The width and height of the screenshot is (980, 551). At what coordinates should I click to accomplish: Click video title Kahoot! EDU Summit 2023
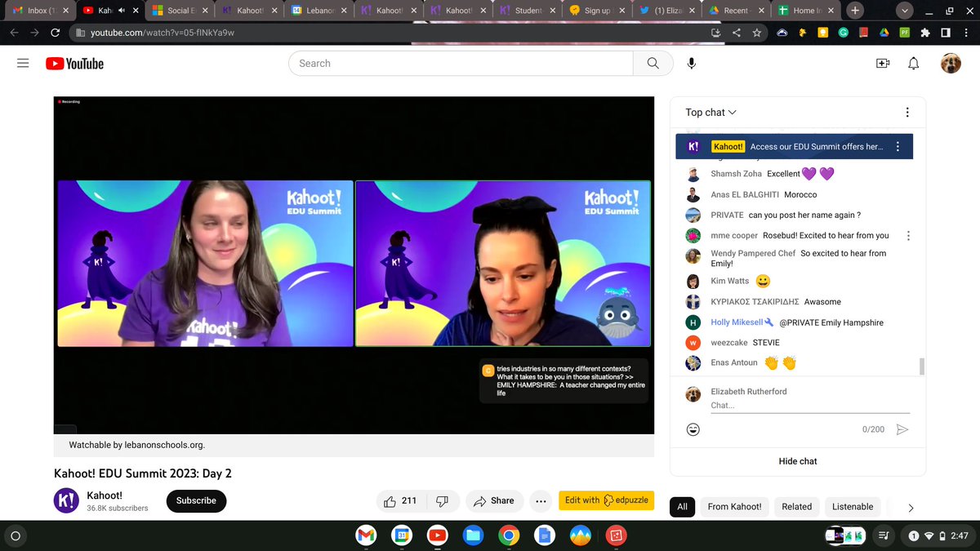click(143, 473)
